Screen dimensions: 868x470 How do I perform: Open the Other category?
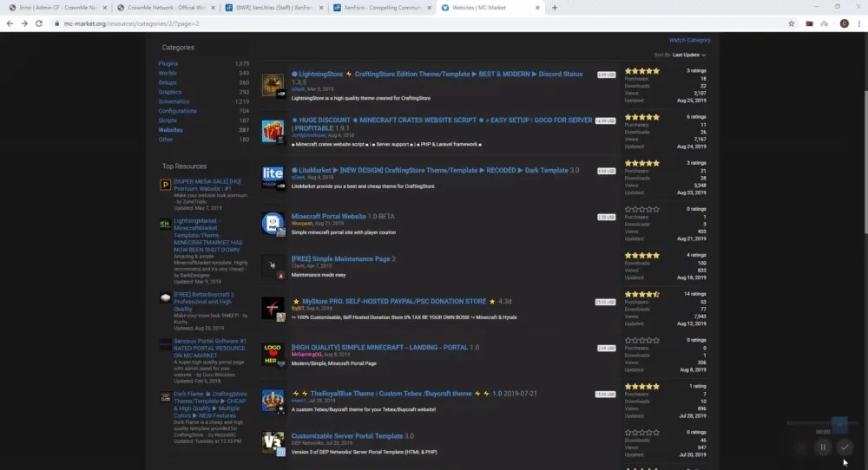tap(166, 140)
